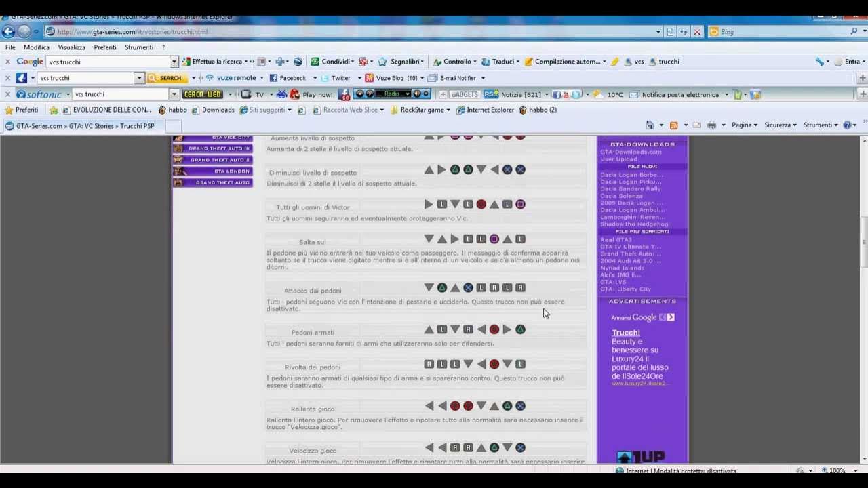
Task: Open the habbo (2) bookmark
Action: pos(538,110)
